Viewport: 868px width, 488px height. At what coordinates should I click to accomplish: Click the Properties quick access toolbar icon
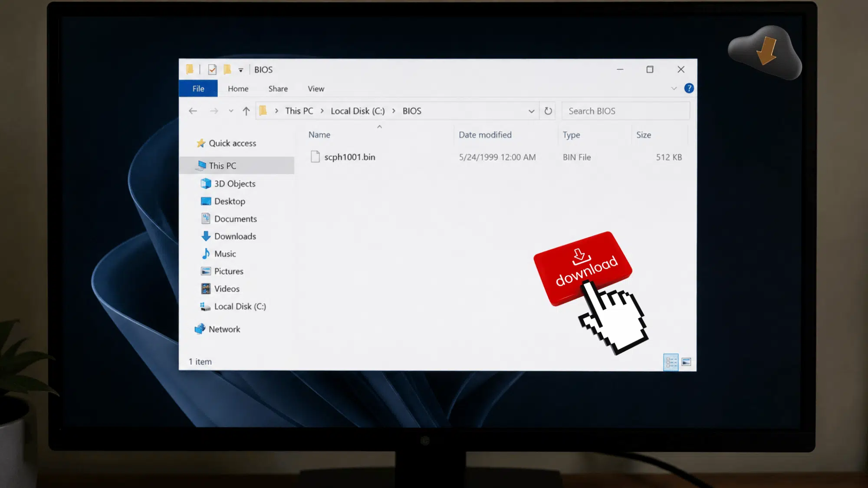(212, 69)
